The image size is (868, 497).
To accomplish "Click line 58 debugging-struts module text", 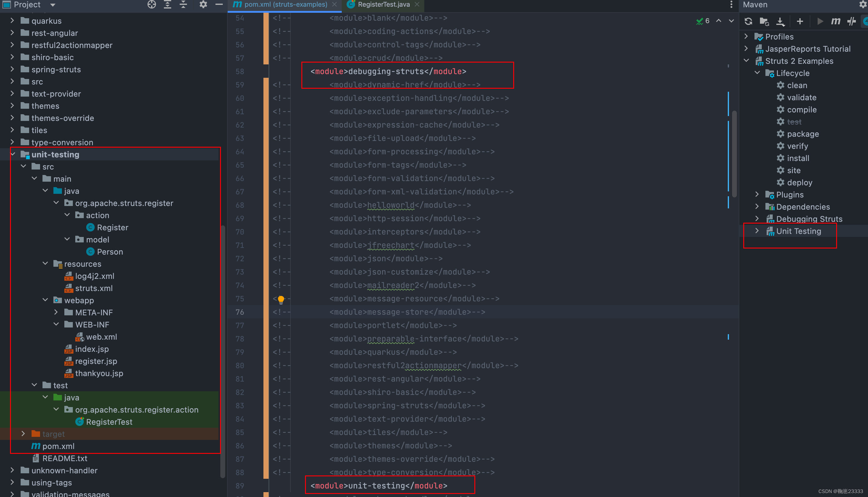I will tap(388, 71).
